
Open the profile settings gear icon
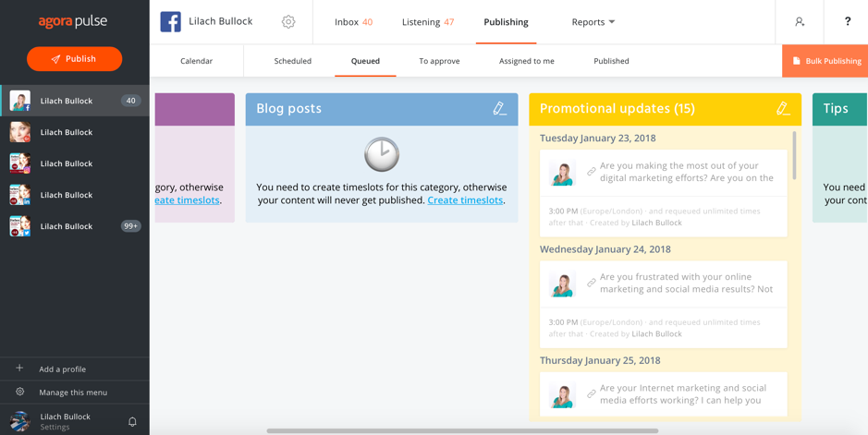pyautogui.click(x=288, y=21)
